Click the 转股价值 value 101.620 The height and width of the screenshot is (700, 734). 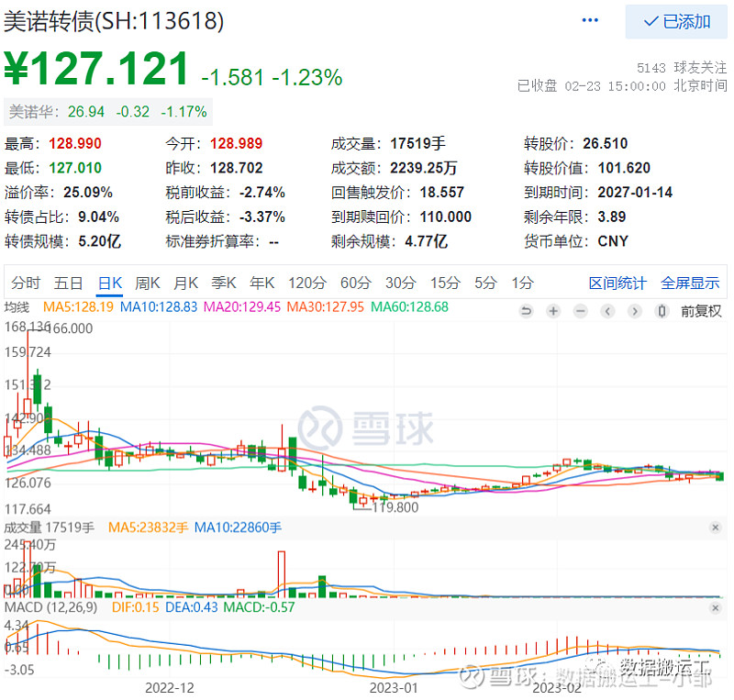(x=624, y=168)
